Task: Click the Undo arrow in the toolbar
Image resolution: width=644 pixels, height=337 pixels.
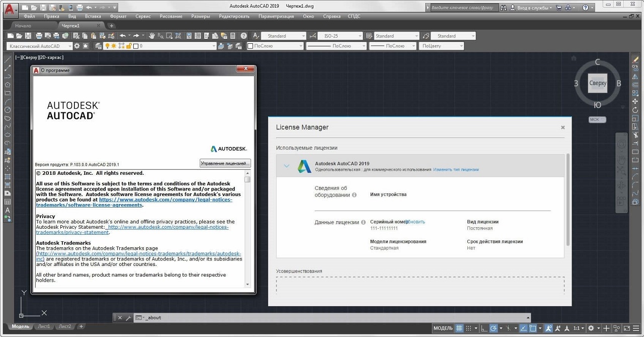Action: click(x=123, y=36)
